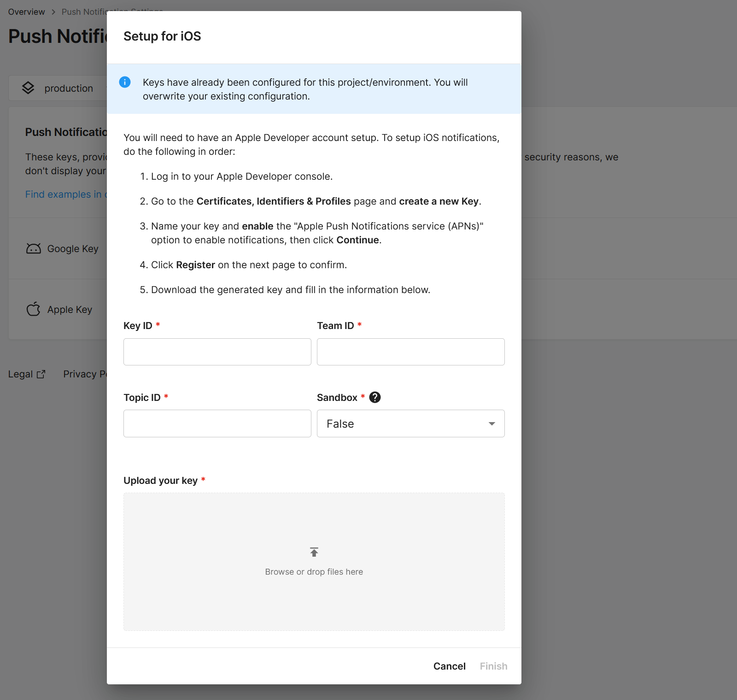This screenshot has height=700, width=737.
Task: Click the breadcrumb chevron after Overview
Action: 53,12
